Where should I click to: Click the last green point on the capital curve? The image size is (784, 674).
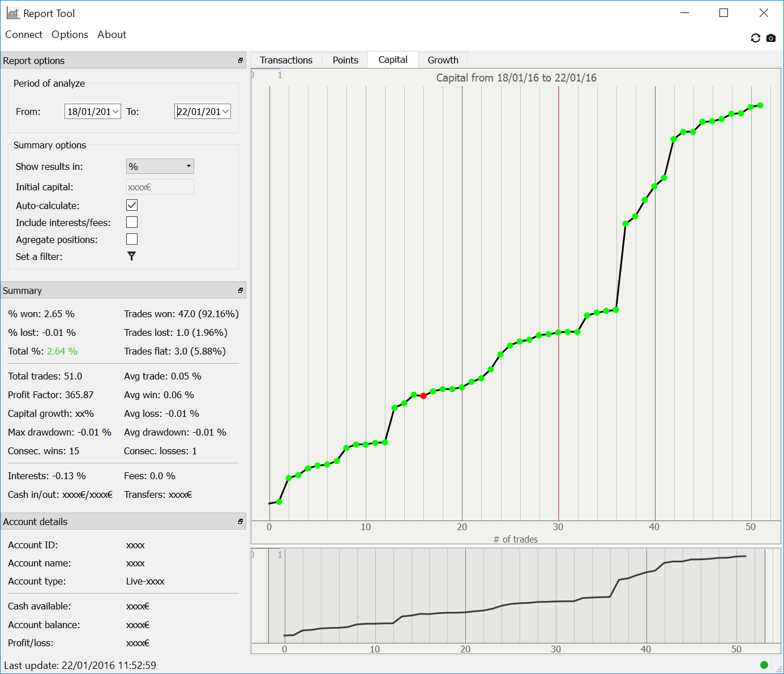coord(760,105)
